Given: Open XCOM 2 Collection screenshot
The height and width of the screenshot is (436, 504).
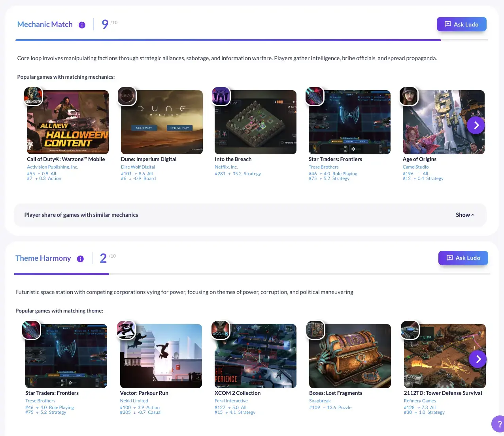Looking at the screenshot, I should 255,356.
